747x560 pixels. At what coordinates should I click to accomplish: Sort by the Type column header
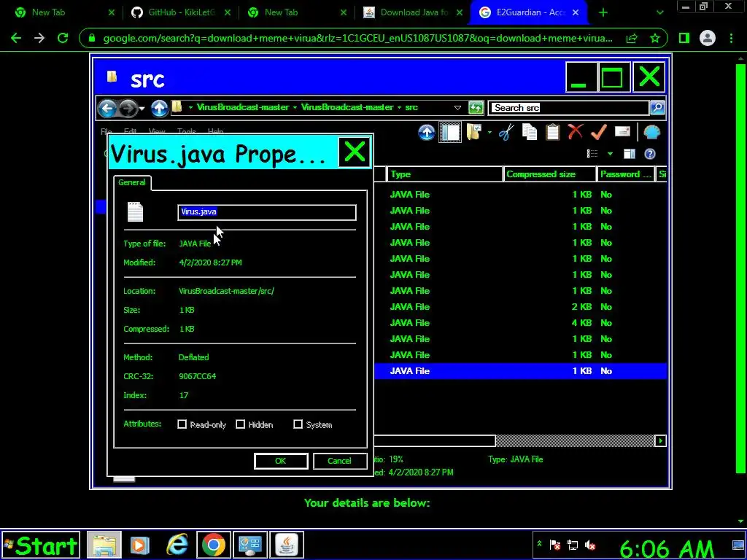coord(444,174)
